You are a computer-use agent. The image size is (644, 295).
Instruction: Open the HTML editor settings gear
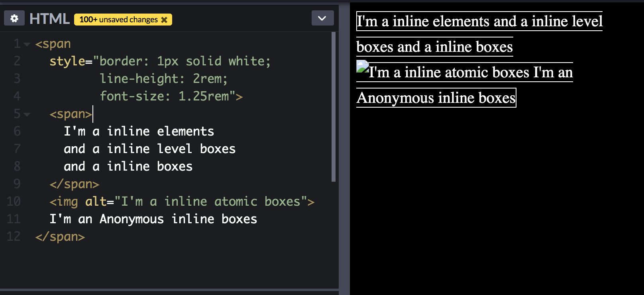pos(14,18)
